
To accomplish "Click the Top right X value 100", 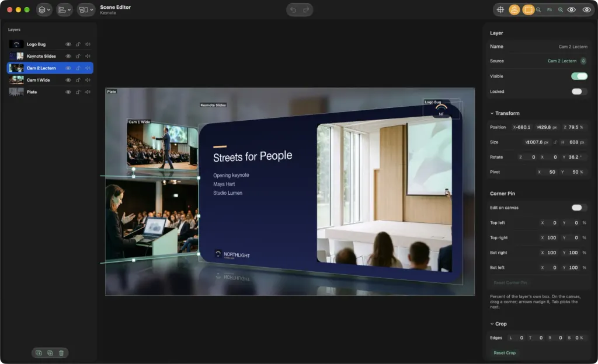I will (551, 237).
